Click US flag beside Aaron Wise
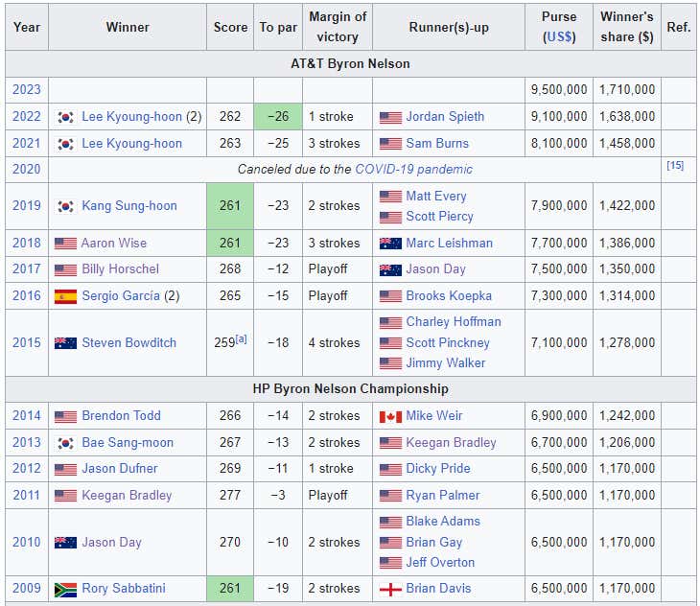 click(65, 244)
